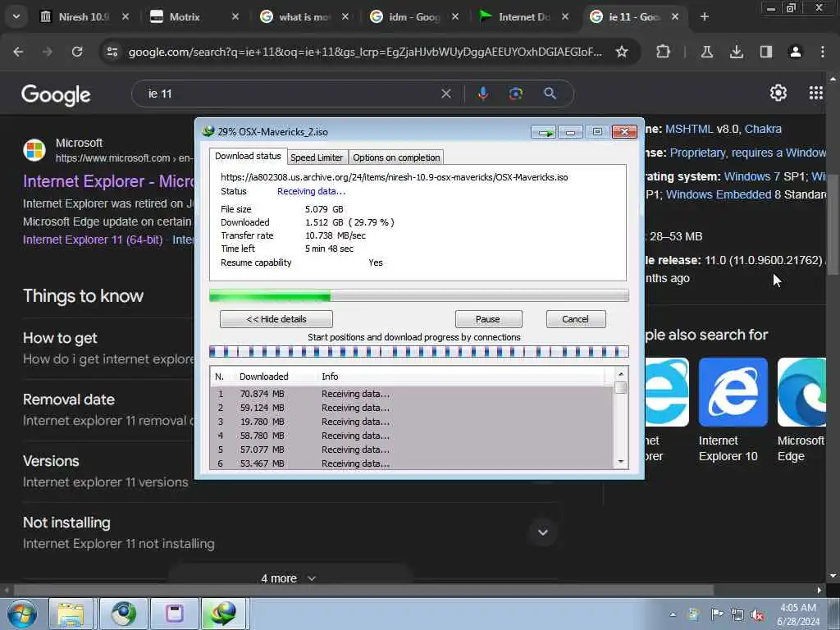
Task: Expand '4 more' things to know
Action: (x=288, y=578)
